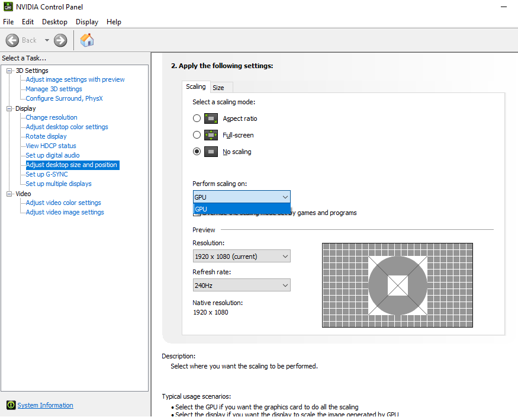Click the No scaling mode icon

[x=211, y=152]
